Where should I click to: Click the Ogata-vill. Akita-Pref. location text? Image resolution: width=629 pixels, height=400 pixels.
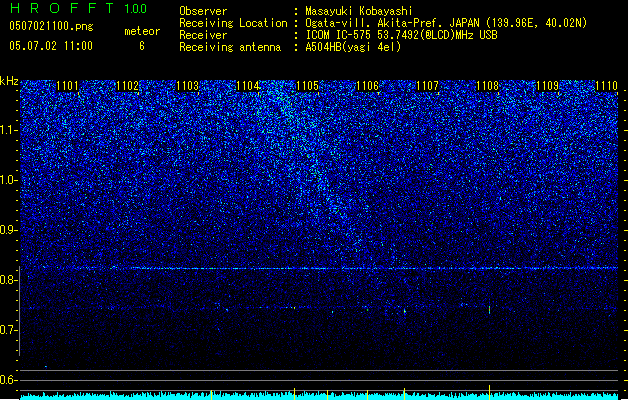(446, 23)
